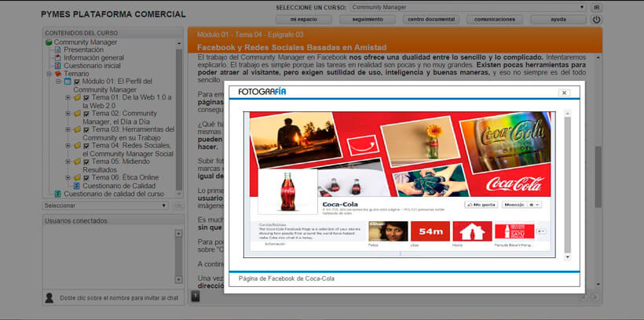Click Me gusta on the Coca-Cola page
The height and width of the screenshot is (320, 644).
481,204
